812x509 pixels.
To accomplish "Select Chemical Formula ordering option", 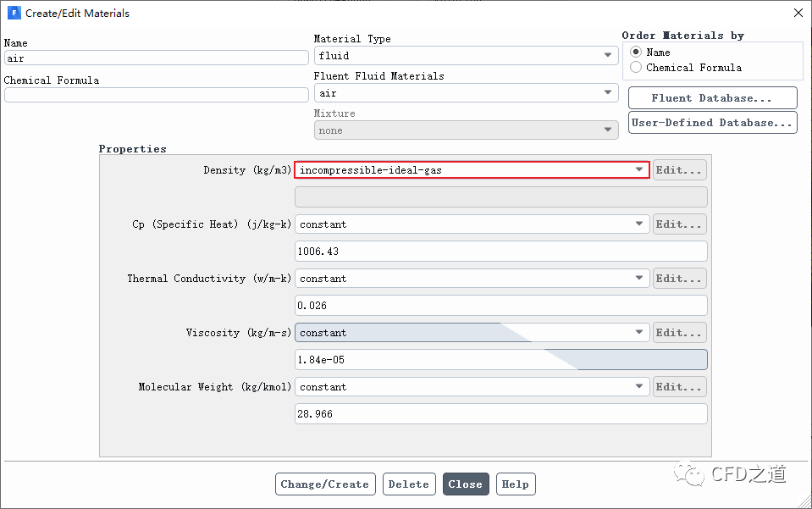I will 636,68.
